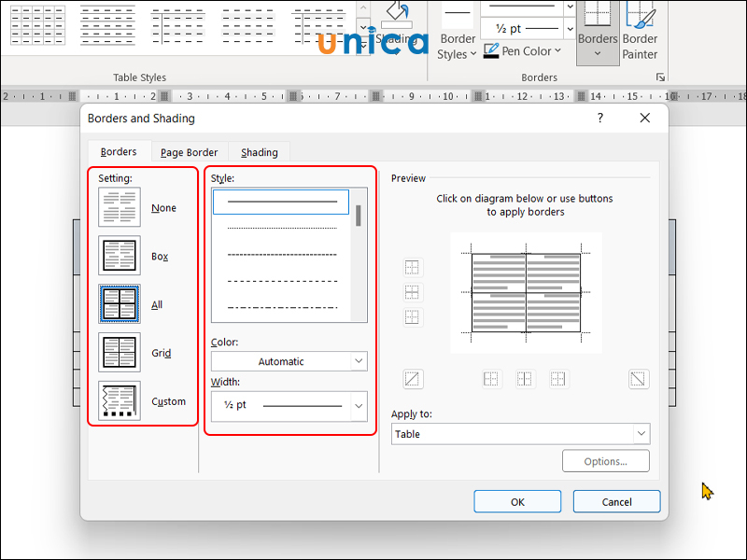Click the Border Painter tool in ribbon

pos(640,33)
